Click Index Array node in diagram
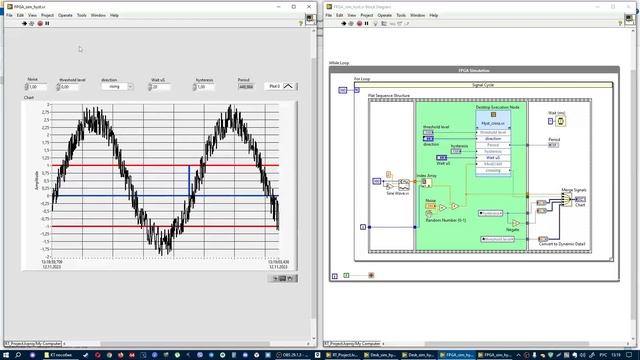This screenshot has height=360, width=640. click(x=426, y=183)
